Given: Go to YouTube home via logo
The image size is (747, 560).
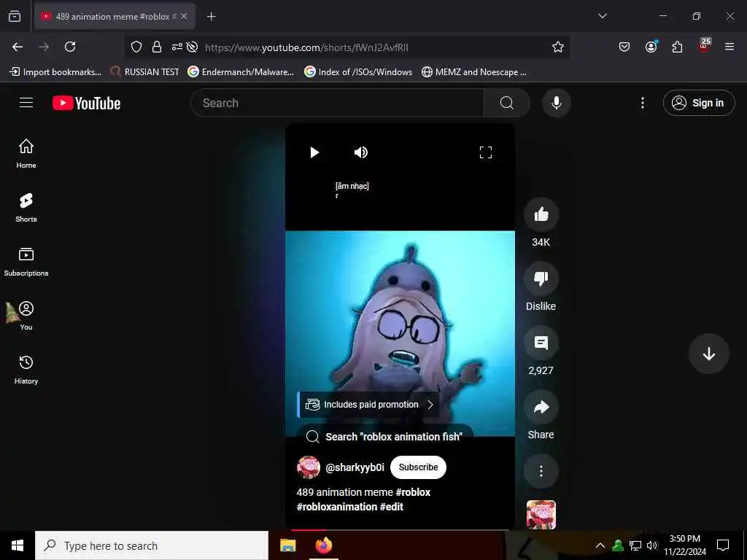Looking at the screenshot, I should point(86,103).
